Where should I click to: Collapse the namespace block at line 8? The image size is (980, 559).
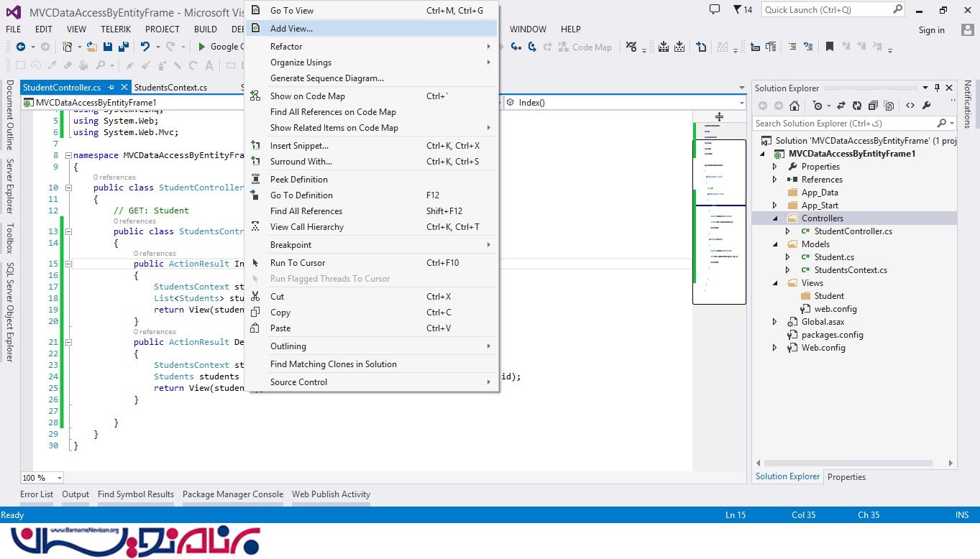68,155
